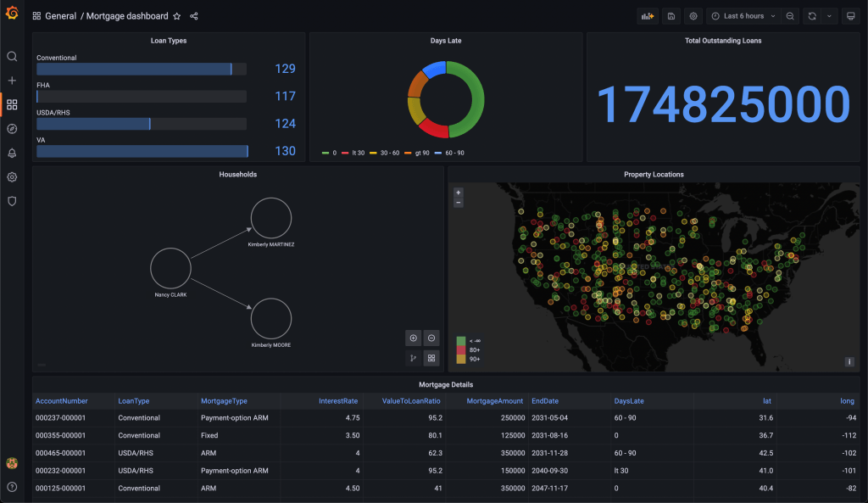The height and width of the screenshot is (503, 868).
Task: Open the Search icon in the sidebar
Action: 11,56
